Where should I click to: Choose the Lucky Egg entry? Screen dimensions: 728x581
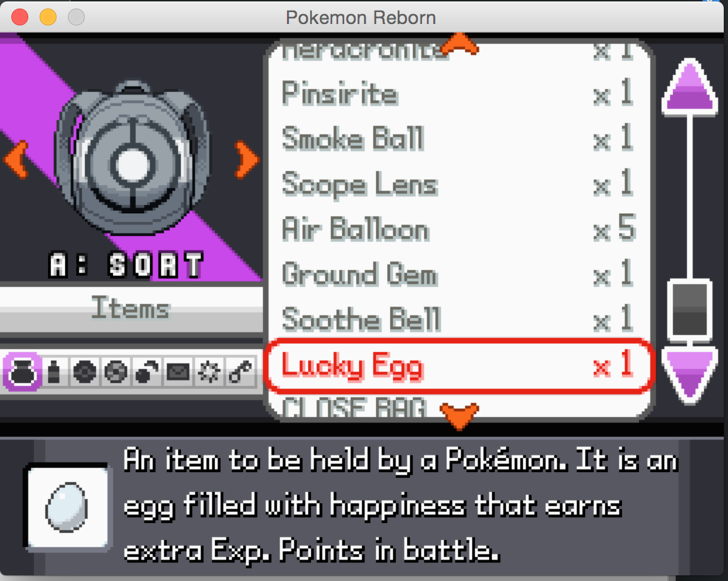pyautogui.click(x=459, y=365)
